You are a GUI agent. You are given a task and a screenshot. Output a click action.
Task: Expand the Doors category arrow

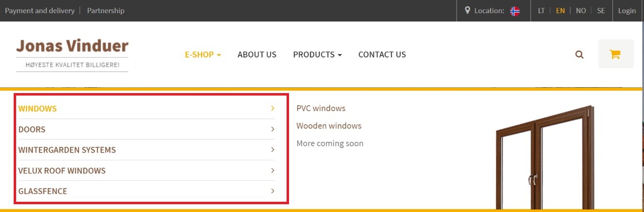(x=272, y=129)
